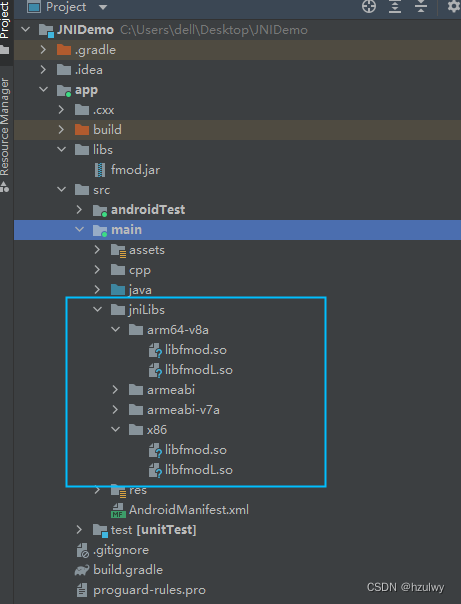Expand the java folder
Image resolution: width=461 pixels, height=604 pixels.
(x=97, y=289)
